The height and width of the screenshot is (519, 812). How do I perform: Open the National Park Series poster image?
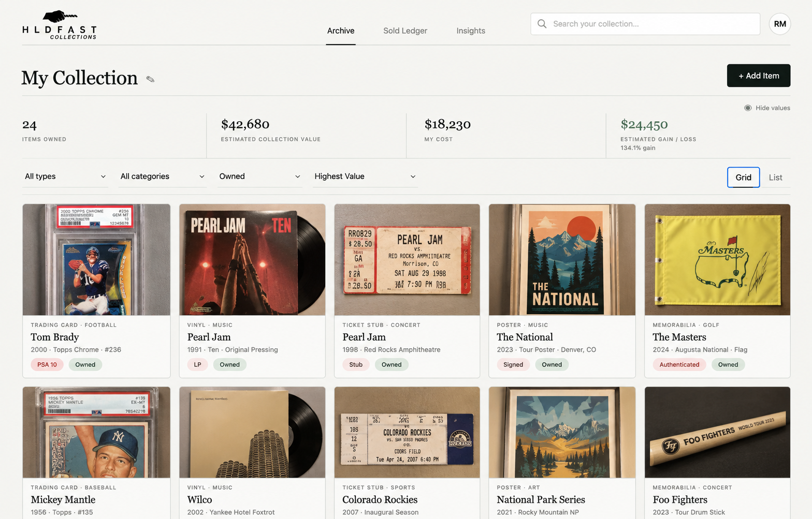[x=562, y=433]
